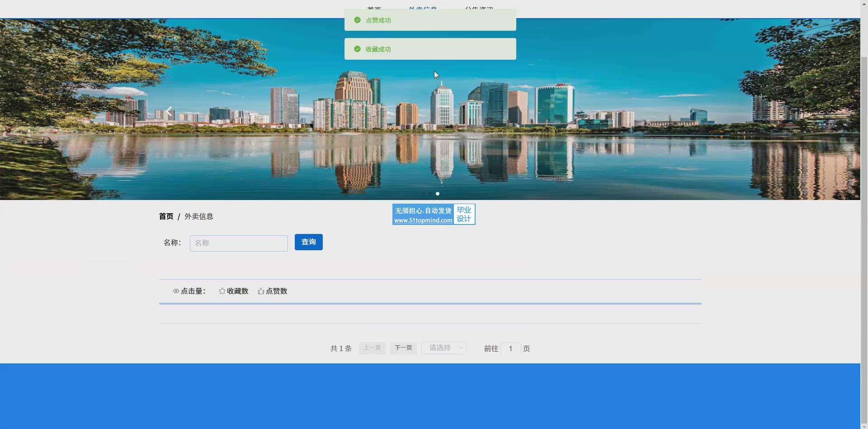868x429 pixels.
Task: Open the 51topmind.com advertisement banner
Action: pos(434,214)
